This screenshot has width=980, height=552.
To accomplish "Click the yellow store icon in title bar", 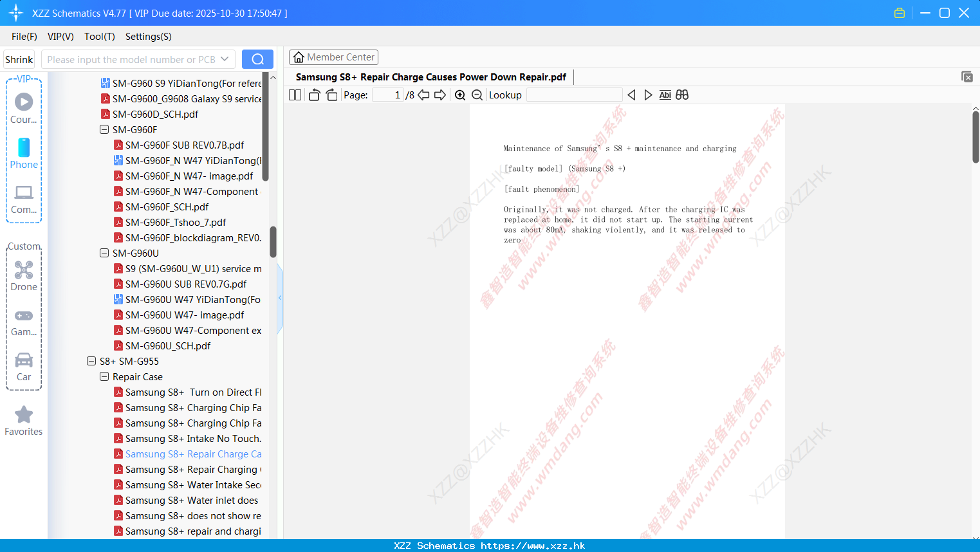I will click(x=900, y=13).
